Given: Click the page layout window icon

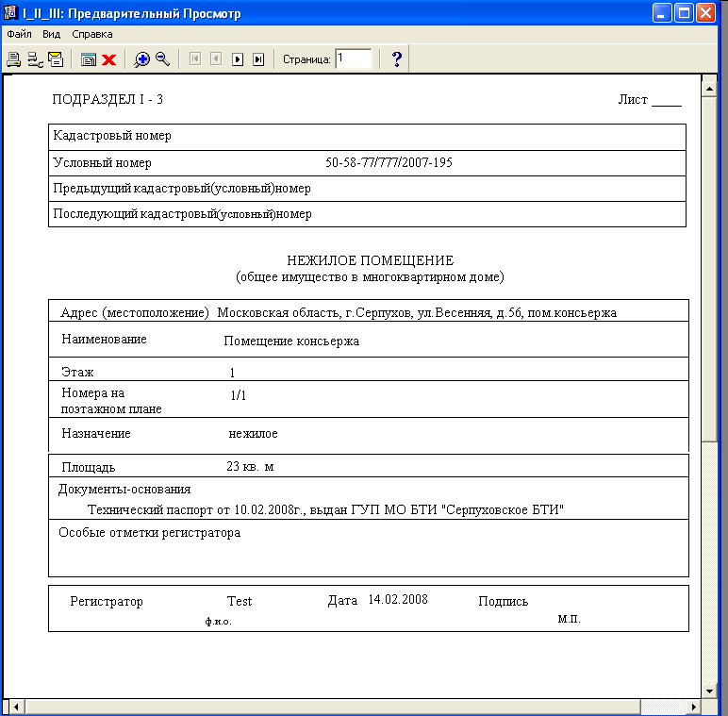Looking at the screenshot, I should [x=89, y=59].
